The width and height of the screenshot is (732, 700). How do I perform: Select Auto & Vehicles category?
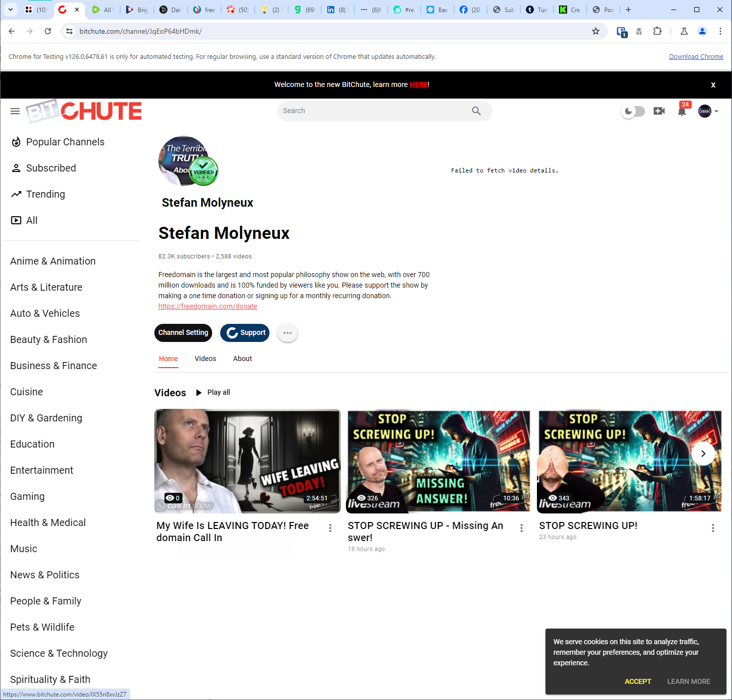(x=45, y=314)
